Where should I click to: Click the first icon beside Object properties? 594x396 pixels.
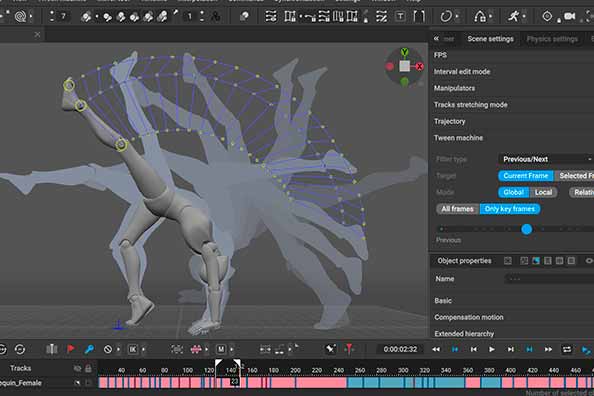[x=508, y=261]
